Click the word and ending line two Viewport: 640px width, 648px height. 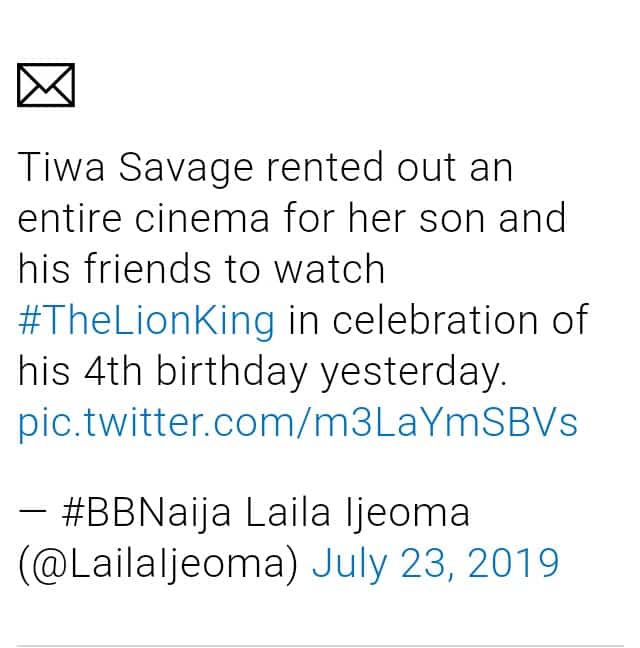[x=530, y=218]
